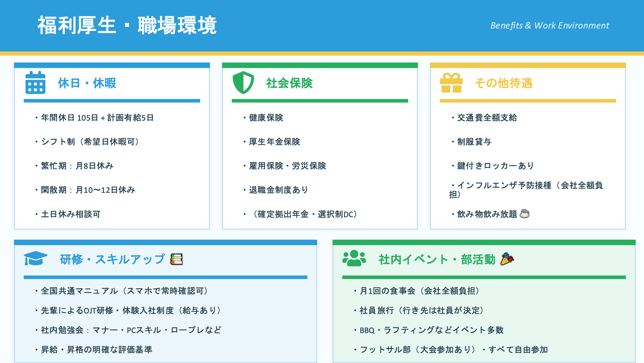The image size is (644, 363).
Task: Select the 月1回の食事会 bullet
Action: [x=417, y=291]
